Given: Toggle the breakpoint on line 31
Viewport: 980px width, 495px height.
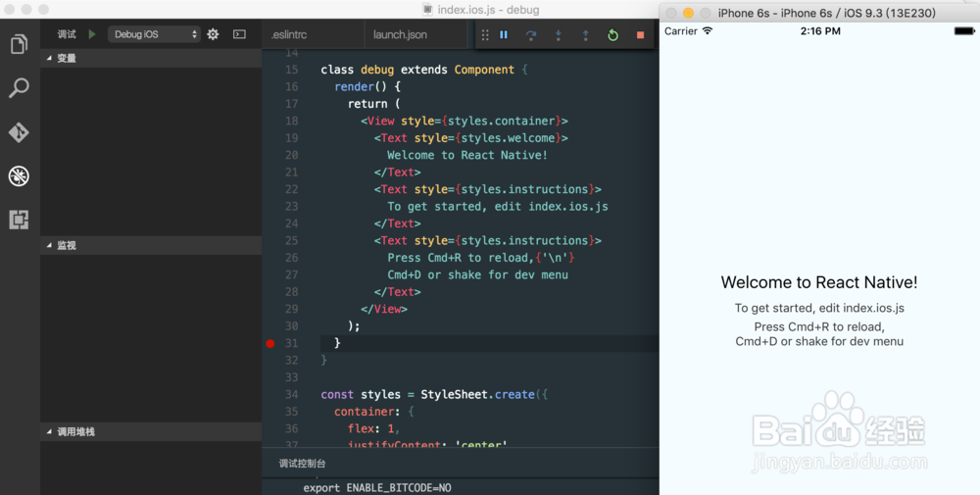Looking at the screenshot, I should point(270,343).
